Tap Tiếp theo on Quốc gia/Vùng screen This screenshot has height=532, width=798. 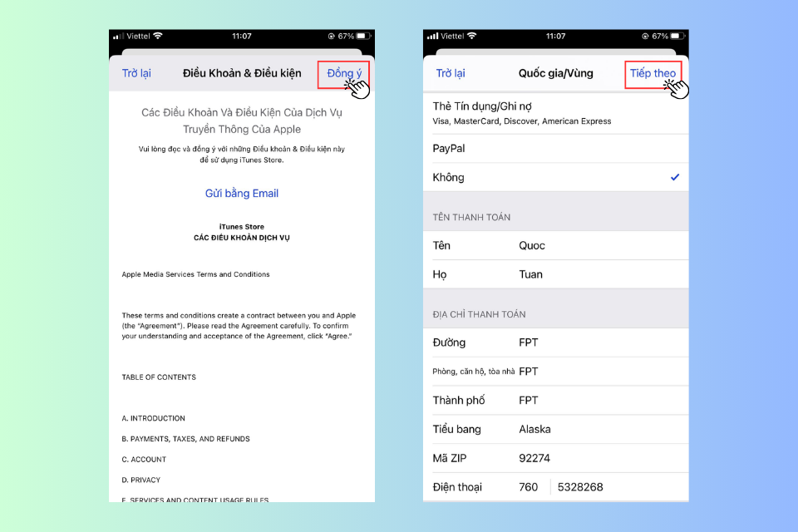(653, 73)
